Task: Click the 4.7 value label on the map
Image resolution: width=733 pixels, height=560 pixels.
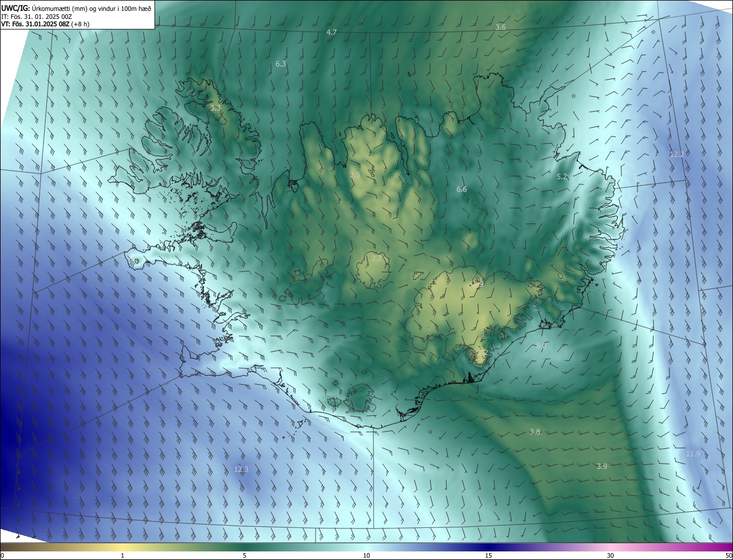Action: click(331, 33)
